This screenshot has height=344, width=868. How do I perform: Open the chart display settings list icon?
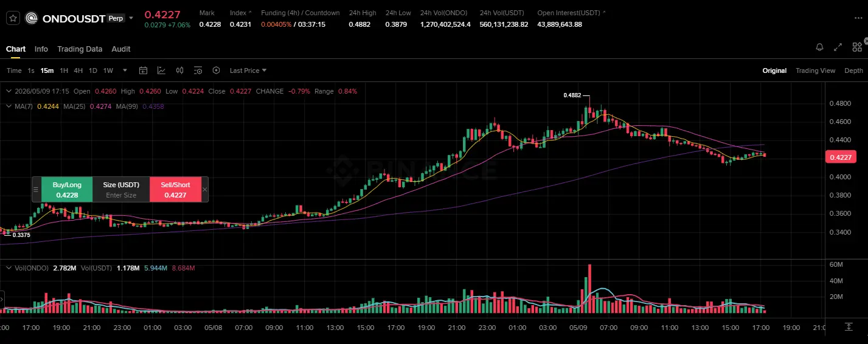click(x=198, y=71)
